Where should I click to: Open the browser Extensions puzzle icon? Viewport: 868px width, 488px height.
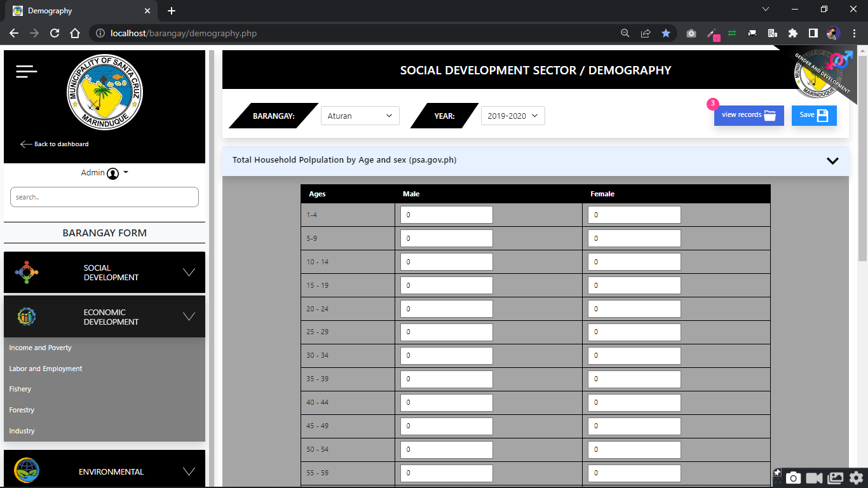(x=792, y=33)
